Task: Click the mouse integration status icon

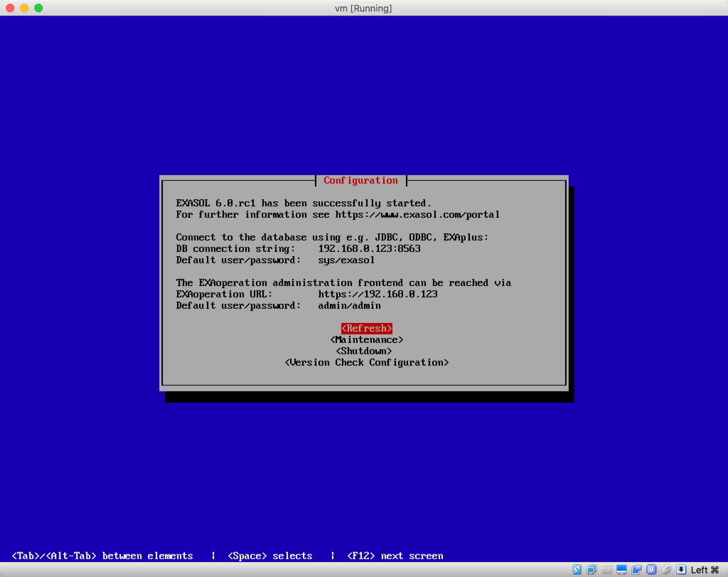Action: coord(666,570)
